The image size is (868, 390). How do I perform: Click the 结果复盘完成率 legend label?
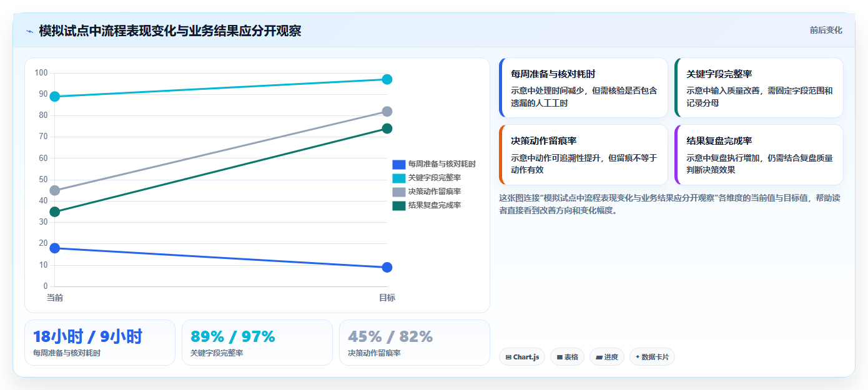pyautogui.click(x=435, y=205)
